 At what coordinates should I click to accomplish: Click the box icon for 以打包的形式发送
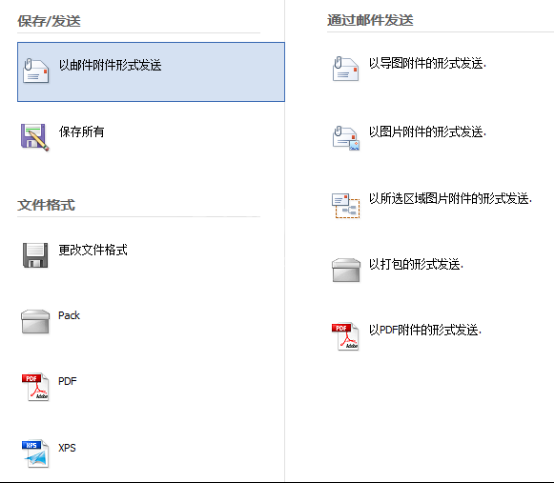pyautogui.click(x=346, y=270)
